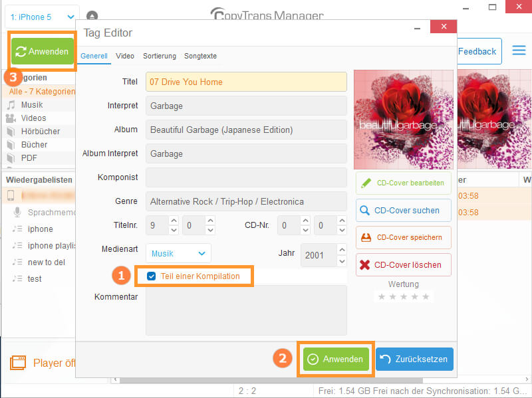Click the PDF category icon

click(x=11, y=158)
